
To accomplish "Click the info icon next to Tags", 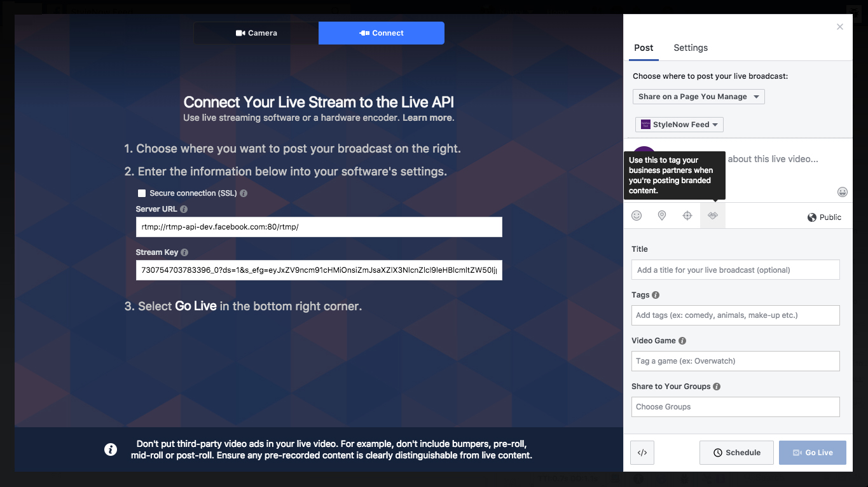I will tap(656, 295).
